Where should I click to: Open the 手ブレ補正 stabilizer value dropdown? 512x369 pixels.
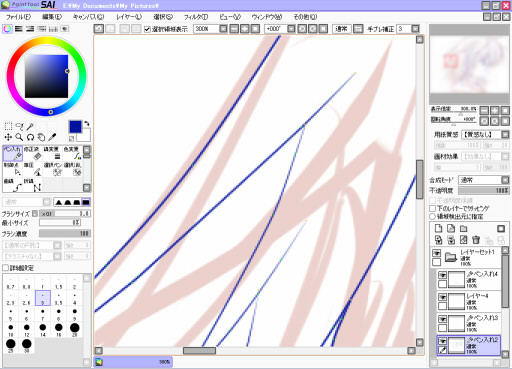(415, 29)
